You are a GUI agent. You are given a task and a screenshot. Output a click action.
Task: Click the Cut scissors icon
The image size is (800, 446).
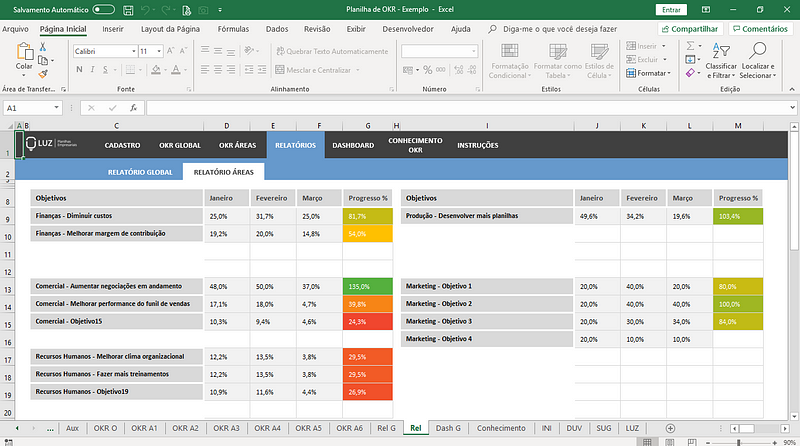43,47
